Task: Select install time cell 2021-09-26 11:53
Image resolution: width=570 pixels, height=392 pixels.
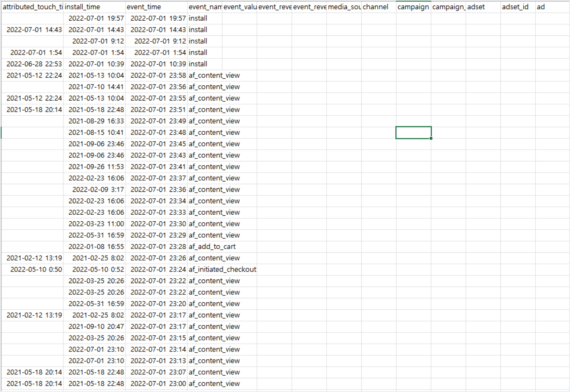Action: [96, 167]
